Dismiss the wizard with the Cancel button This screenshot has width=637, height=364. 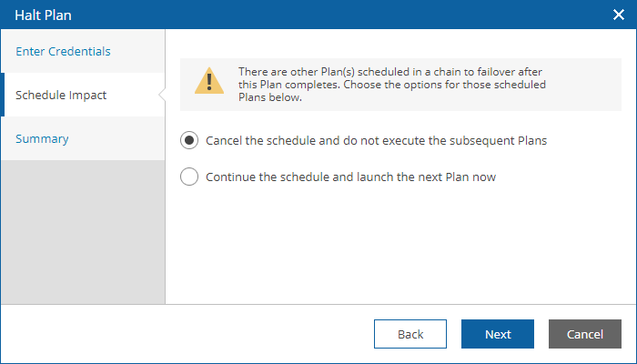(585, 334)
